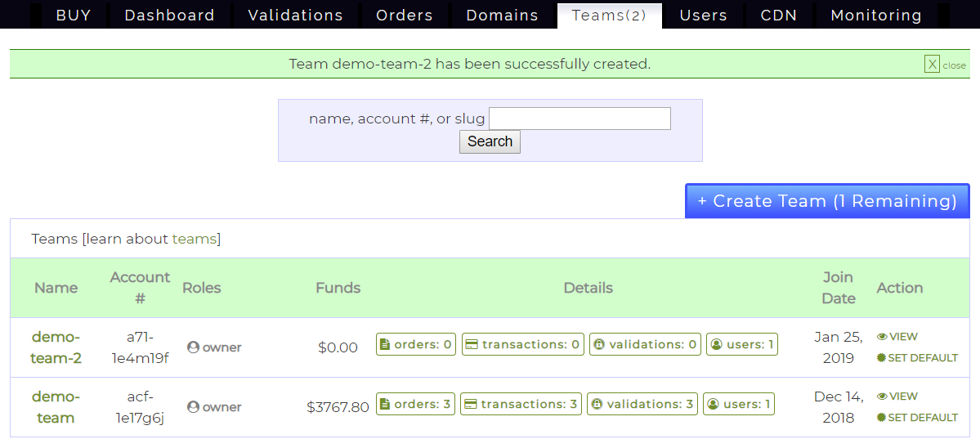Image resolution: width=980 pixels, height=448 pixels.
Task: Open users badge for demo-team-2
Action: 741,345
